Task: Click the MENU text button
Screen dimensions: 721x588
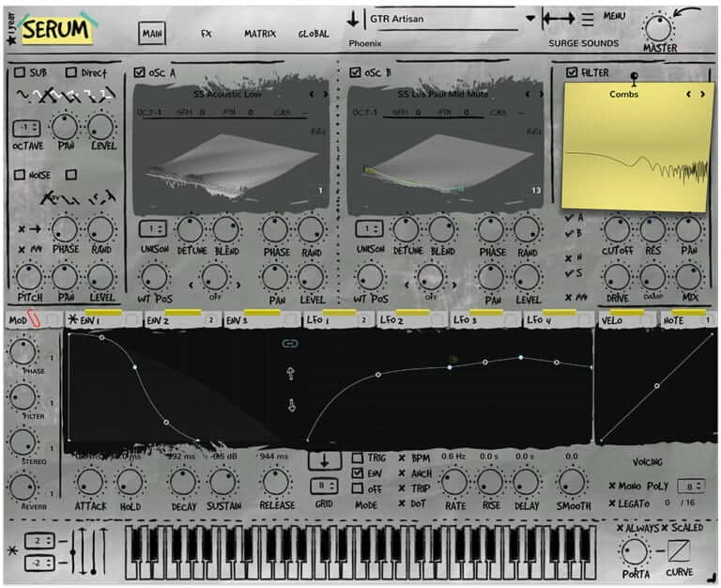Action: point(614,16)
